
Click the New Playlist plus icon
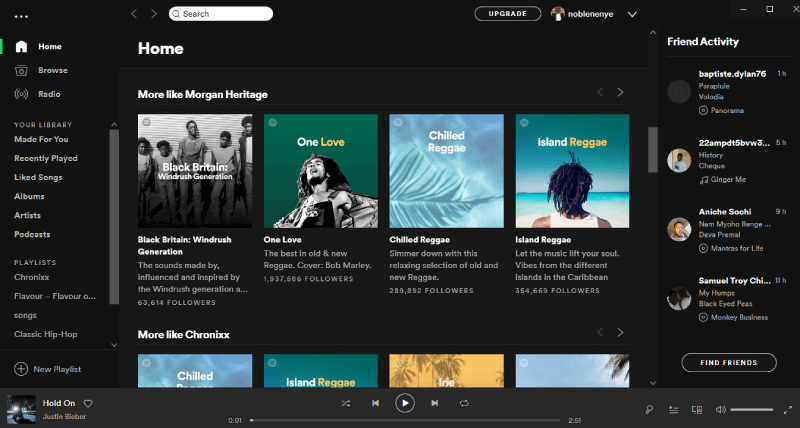pos(21,369)
